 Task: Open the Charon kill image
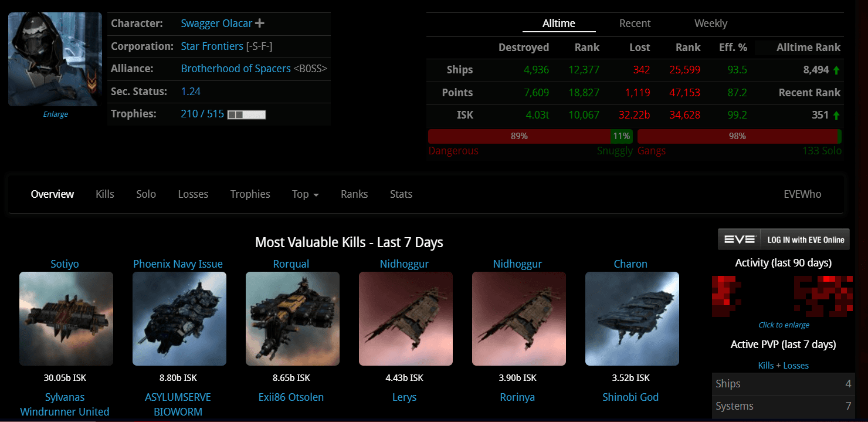click(632, 319)
